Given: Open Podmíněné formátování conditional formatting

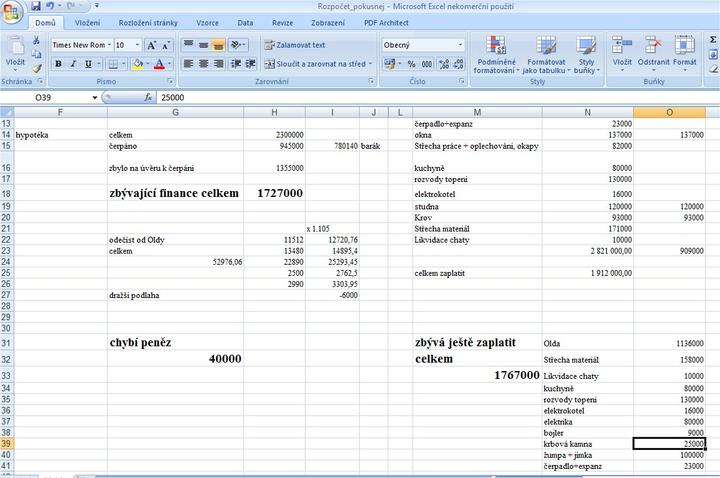Looking at the screenshot, I should [494, 55].
